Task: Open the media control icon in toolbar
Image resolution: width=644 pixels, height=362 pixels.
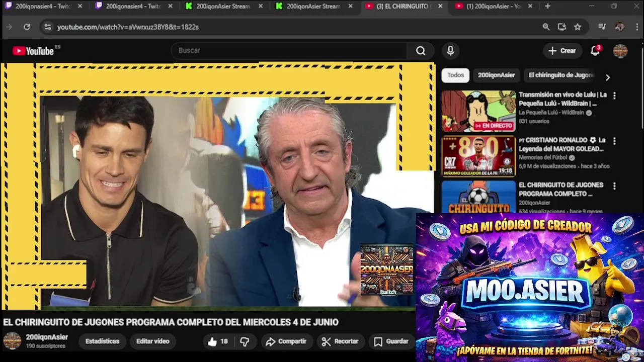Action: 602,27
